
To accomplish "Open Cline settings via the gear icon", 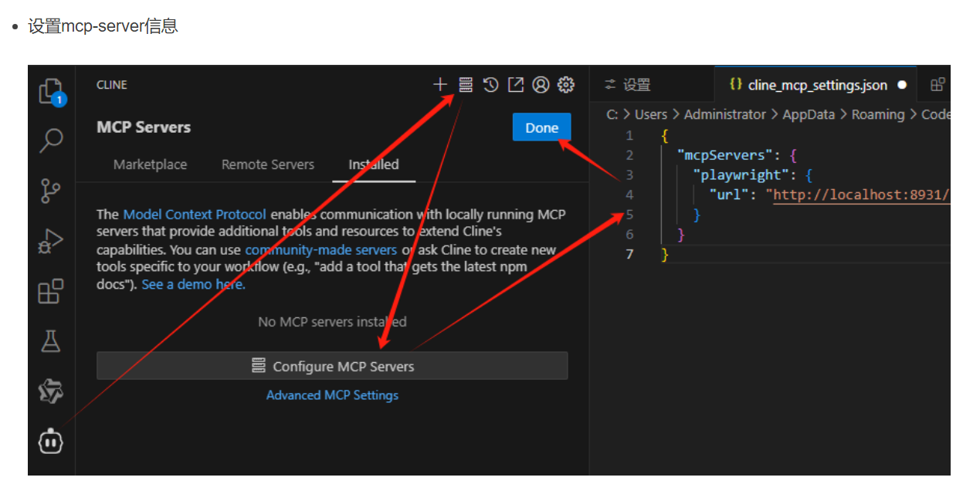I will point(566,85).
